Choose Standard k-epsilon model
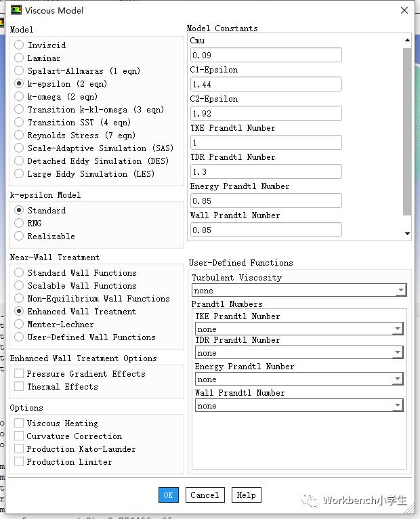Screen dimensions: 420x519 [x=19, y=210]
